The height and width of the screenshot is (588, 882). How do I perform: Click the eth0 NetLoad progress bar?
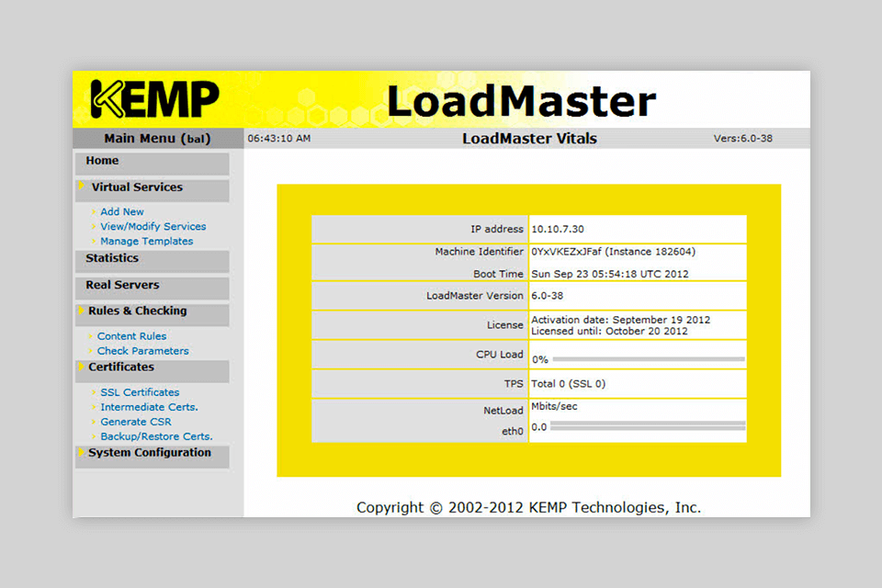tap(648, 426)
